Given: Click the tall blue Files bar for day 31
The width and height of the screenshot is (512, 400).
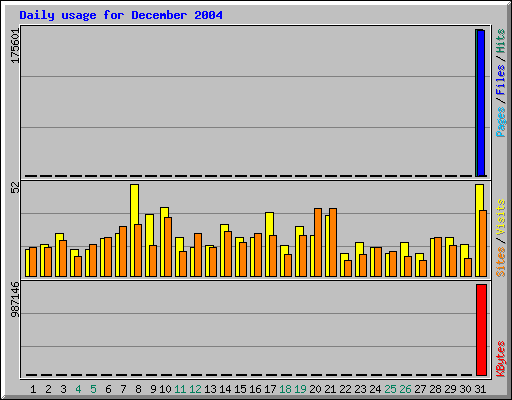Looking at the screenshot, I should pos(481,103).
